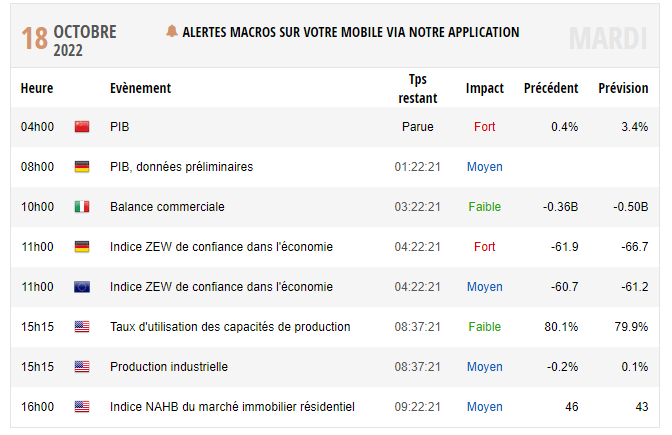Click the US flag beside Production industrielle
The image size is (672, 435).
click(82, 367)
